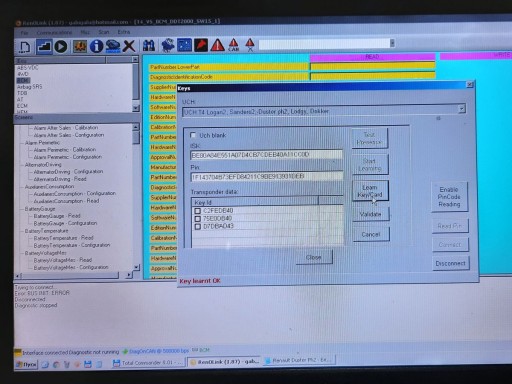The image size is (512, 384).
Task: Click the red pen icon on black
Action: click(x=201, y=45)
